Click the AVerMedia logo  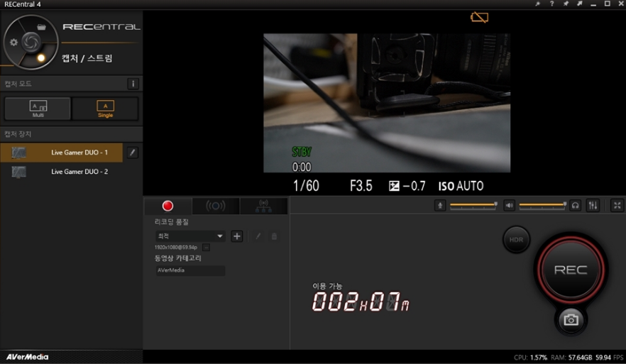[27, 357]
